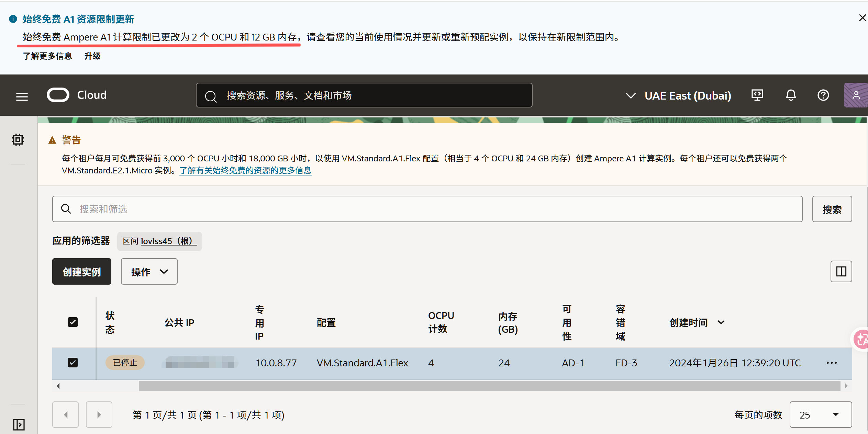Open the 了解更多信息 link
Screen dimensions: 868x434
pyautogui.click(x=47, y=56)
